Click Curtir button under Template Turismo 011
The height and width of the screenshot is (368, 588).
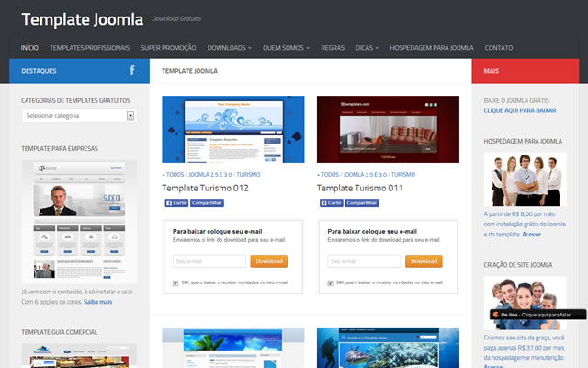click(x=331, y=202)
